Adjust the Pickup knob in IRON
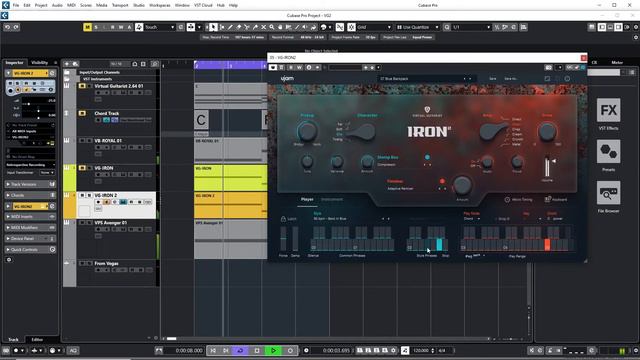The height and width of the screenshot is (360, 640). pos(307,131)
